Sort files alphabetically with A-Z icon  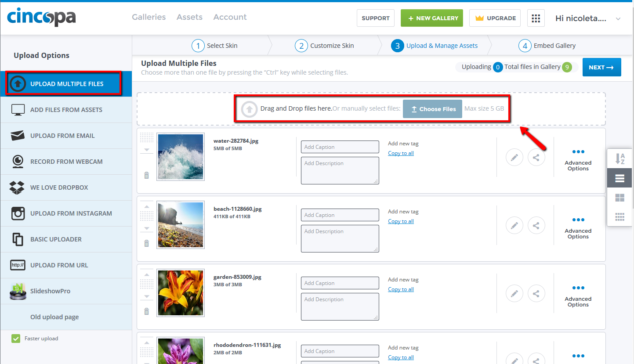click(620, 159)
